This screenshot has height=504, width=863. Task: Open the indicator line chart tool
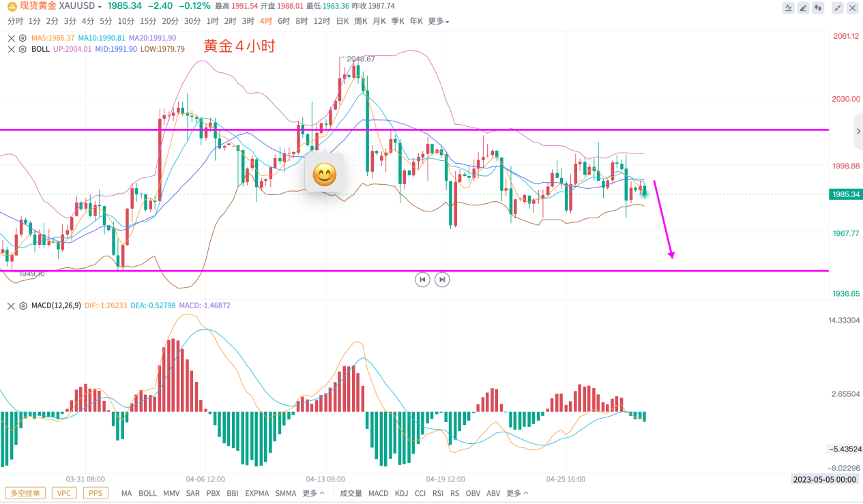(x=789, y=8)
